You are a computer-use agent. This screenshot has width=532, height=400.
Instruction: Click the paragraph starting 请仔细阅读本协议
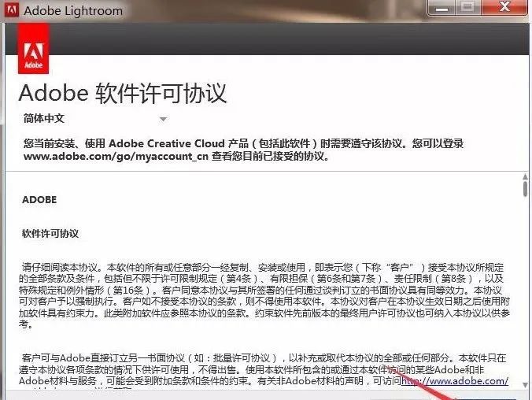pos(264,296)
